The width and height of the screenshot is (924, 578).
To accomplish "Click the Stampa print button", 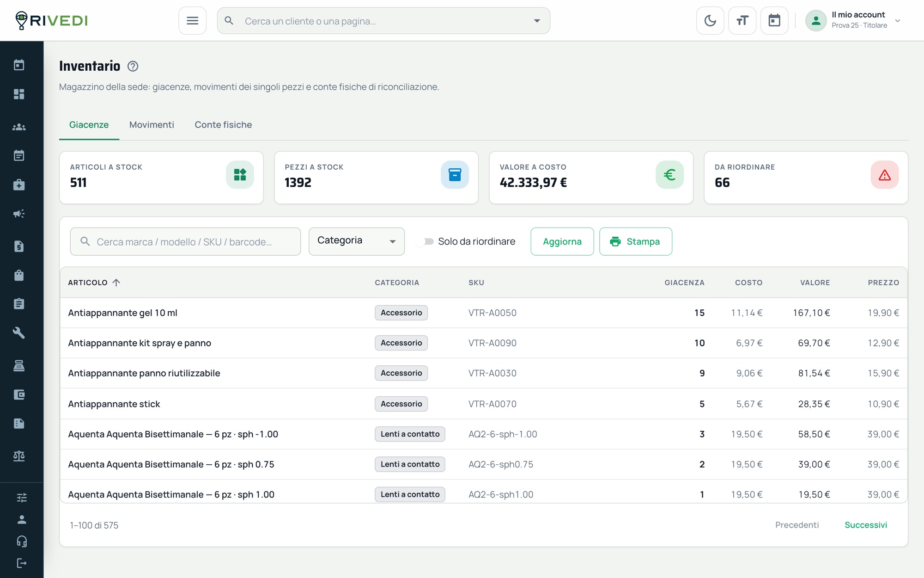I will (635, 241).
